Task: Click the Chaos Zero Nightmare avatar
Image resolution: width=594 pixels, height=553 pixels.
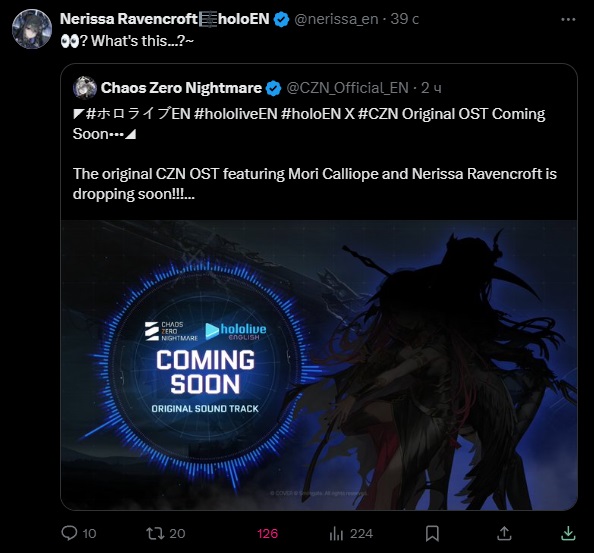Action: click(x=85, y=88)
